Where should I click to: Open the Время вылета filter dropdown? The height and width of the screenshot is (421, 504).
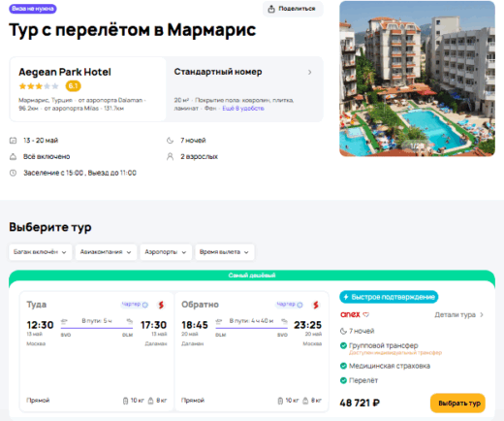click(225, 252)
